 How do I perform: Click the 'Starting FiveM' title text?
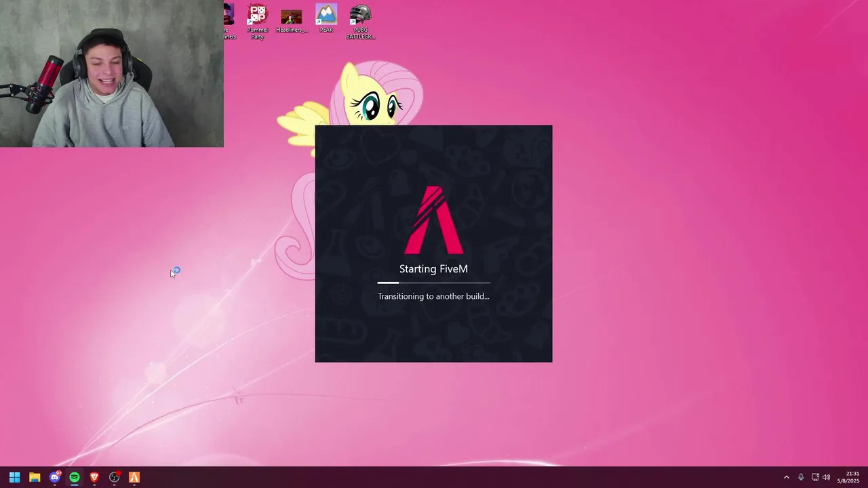[433, 269]
